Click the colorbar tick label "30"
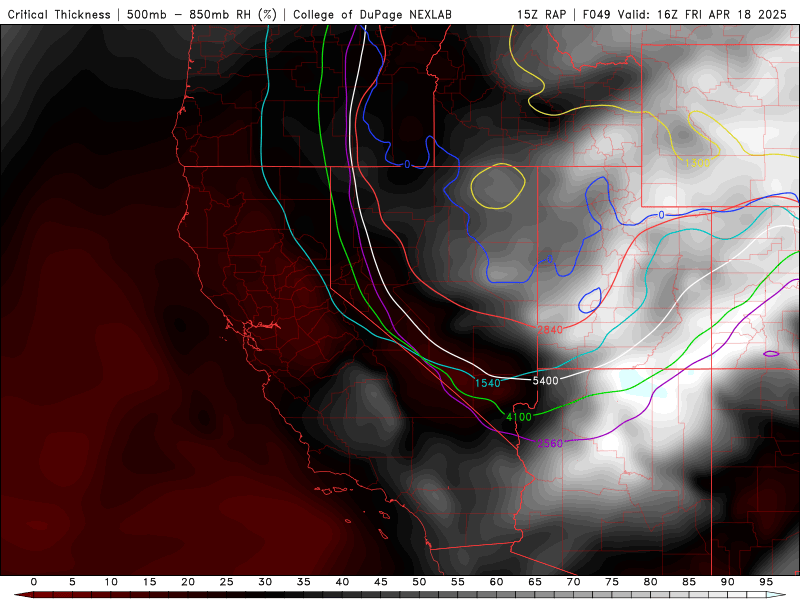Screen dimensions: 800x600 [265, 582]
